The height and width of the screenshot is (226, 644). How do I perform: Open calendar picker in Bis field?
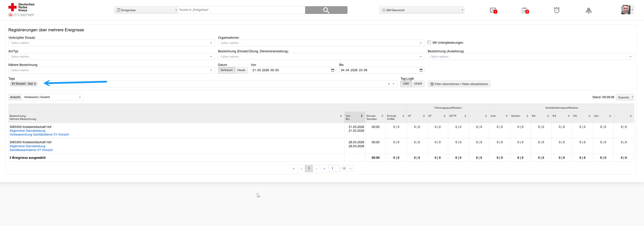(421, 70)
